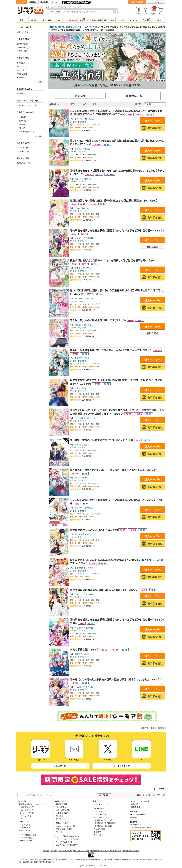Open the はじめて beginner guide icon

point(137,10)
